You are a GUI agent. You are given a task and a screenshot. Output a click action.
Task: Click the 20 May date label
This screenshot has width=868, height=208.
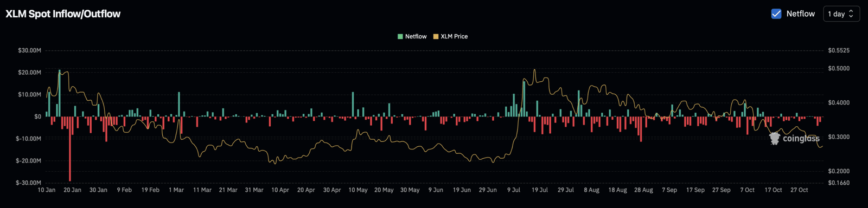point(384,190)
